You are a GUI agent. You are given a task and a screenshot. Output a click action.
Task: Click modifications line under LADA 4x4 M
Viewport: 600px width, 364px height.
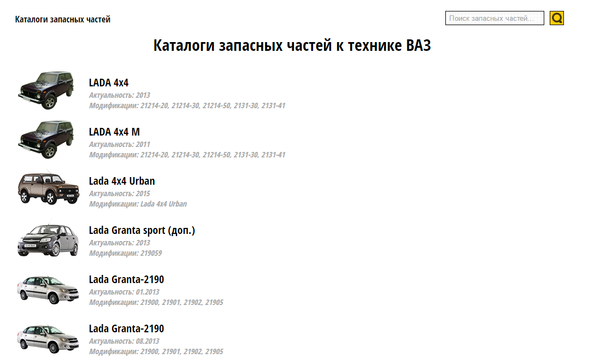(x=187, y=155)
